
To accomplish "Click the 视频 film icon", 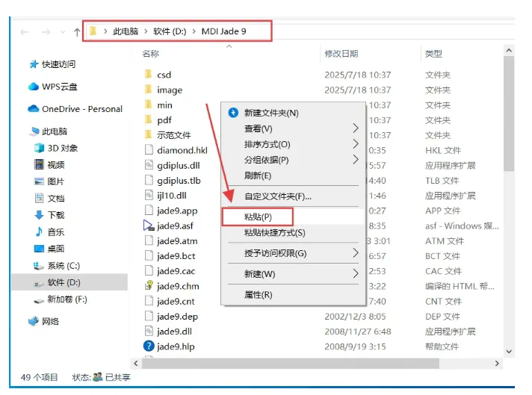I will coord(39,164).
